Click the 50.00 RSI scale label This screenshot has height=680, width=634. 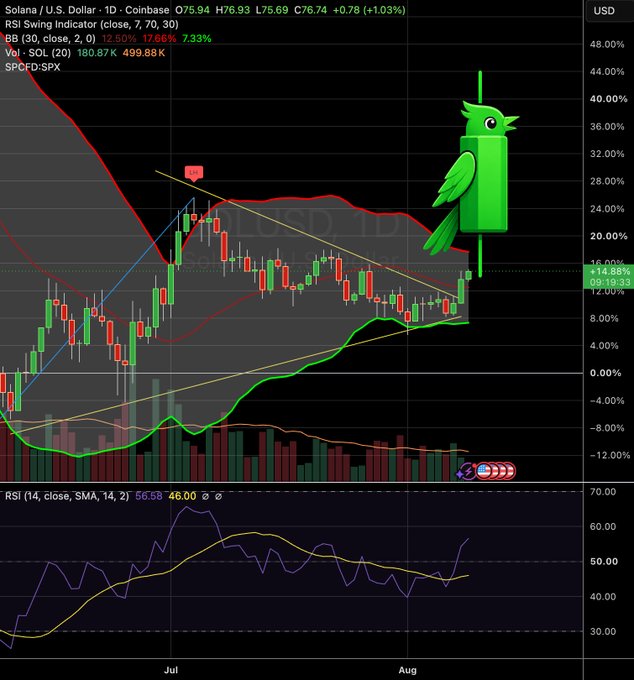tap(603, 562)
